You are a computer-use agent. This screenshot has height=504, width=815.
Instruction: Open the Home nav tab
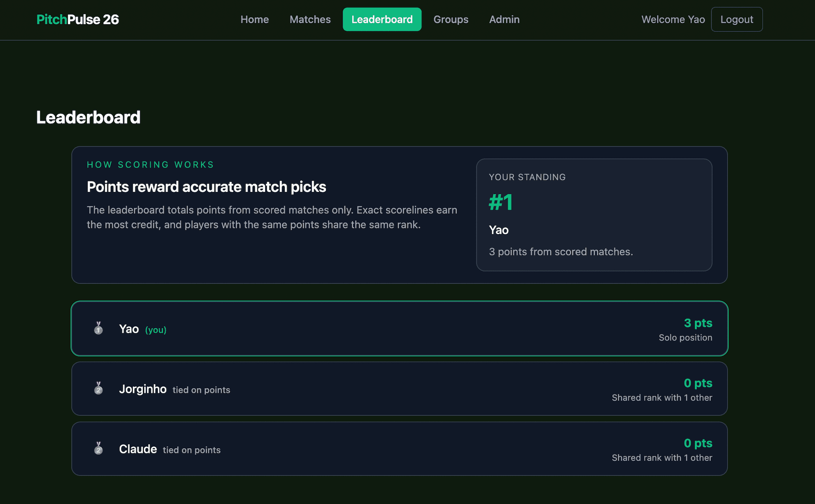tap(255, 20)
